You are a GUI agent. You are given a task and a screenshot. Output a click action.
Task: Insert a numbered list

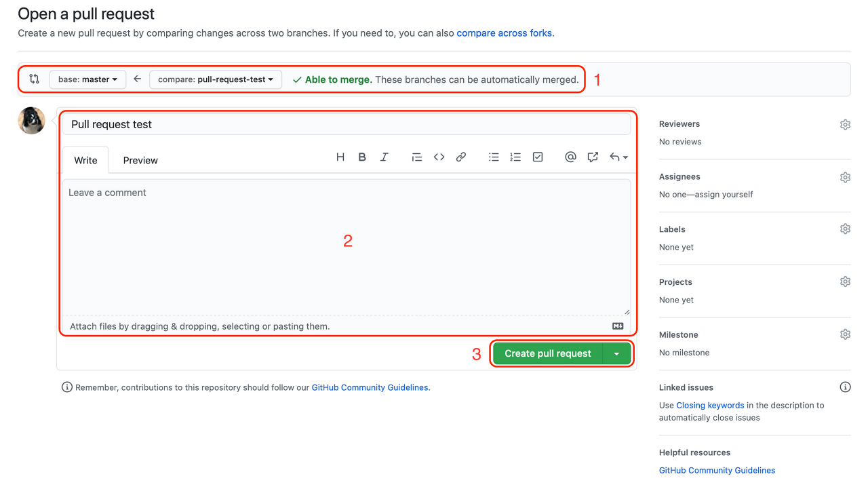pos(515,157)
